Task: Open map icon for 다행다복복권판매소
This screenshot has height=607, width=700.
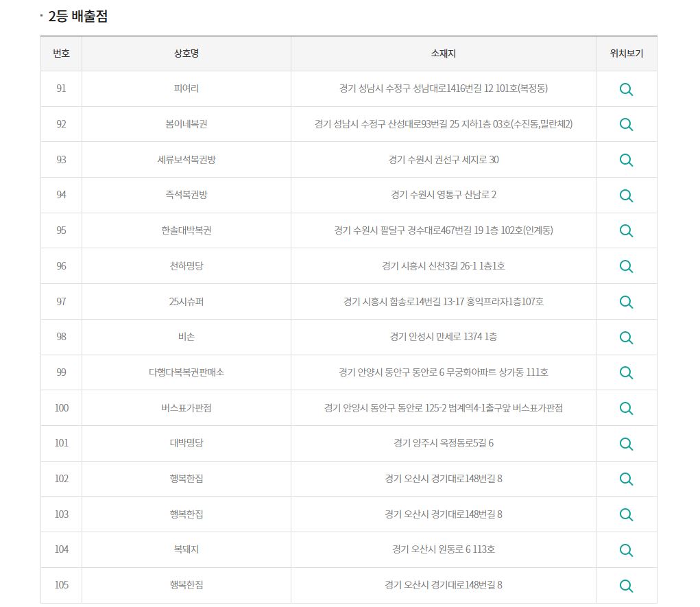Action: pyautogui.click(x=626, y=373)
